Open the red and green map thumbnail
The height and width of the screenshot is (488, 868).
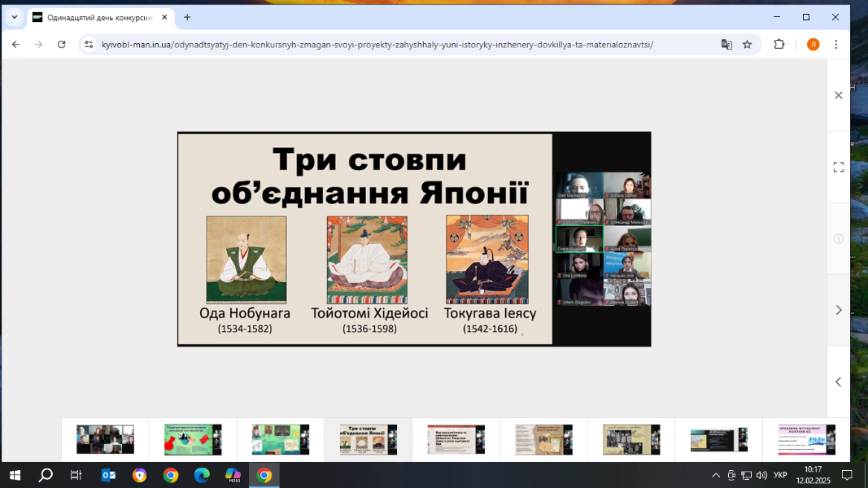(x=193, y=440)
